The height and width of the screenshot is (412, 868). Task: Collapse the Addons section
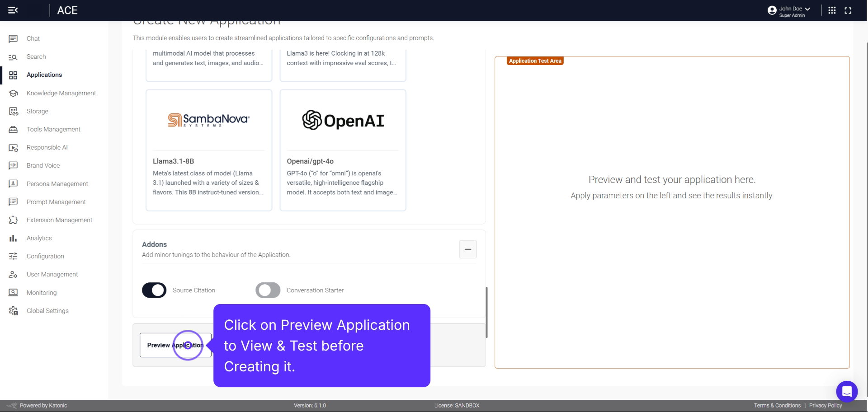[x=467, y=249]
